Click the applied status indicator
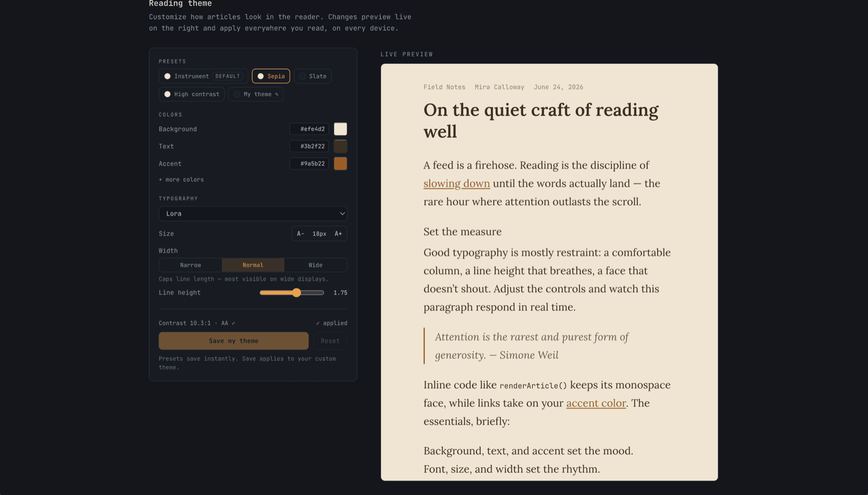This screenshot has height=495, width=868. 331,323
